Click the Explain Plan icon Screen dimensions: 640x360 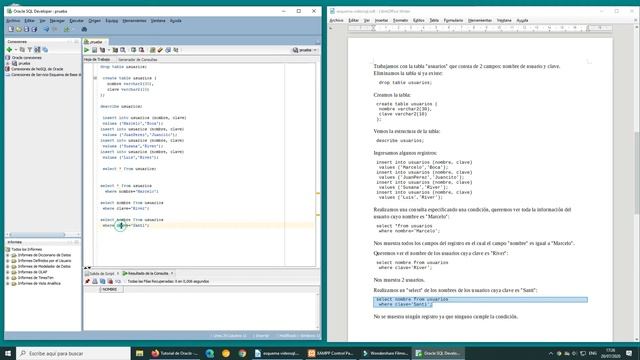tap(102, 50)
